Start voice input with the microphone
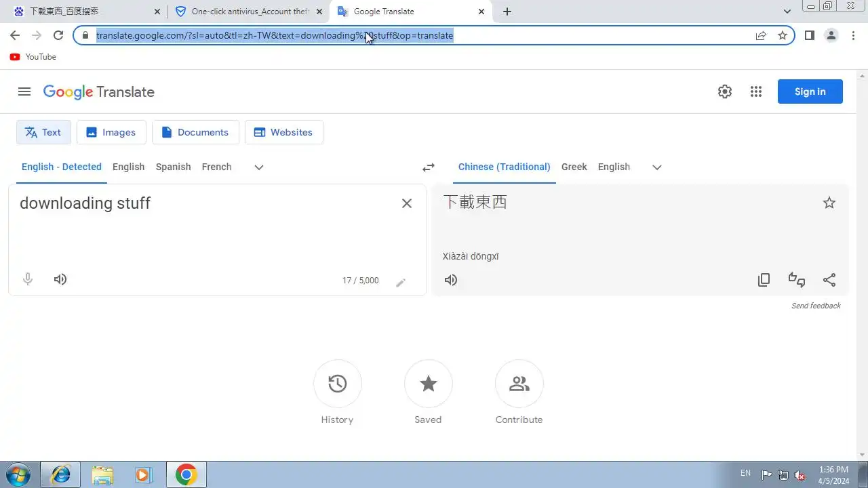The width and height of the screenshot is (868, 488). coord(28,279)
